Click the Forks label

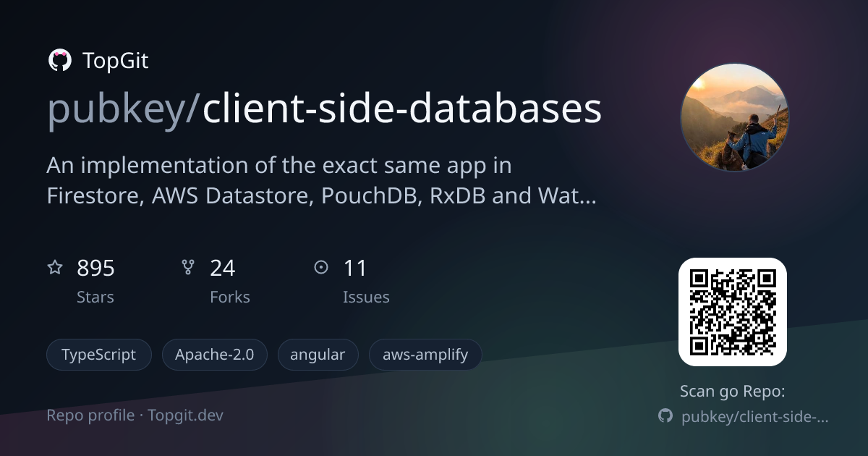click(x=230, y=297)
